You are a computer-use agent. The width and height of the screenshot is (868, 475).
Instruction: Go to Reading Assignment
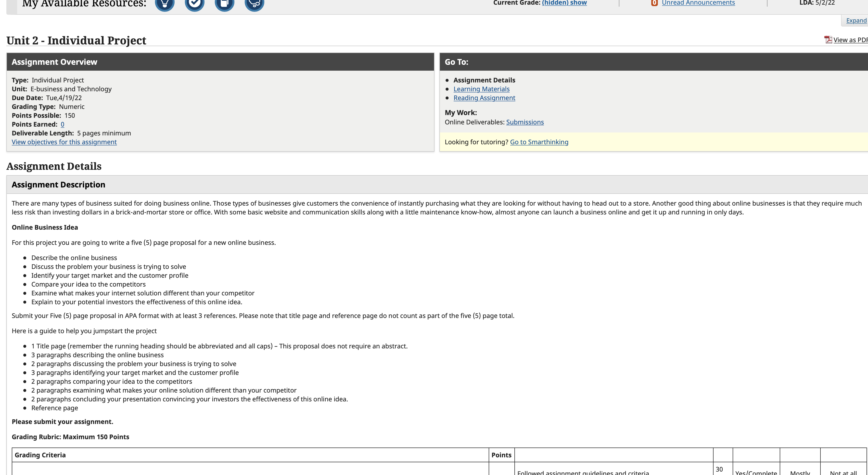(x=484, y=98)
